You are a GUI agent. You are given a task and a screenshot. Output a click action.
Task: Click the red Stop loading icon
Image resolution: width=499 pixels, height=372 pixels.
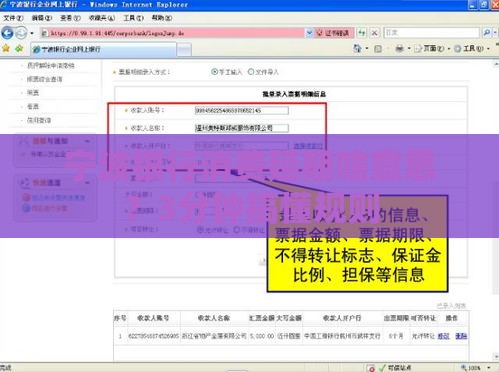(x=374, y=33)
